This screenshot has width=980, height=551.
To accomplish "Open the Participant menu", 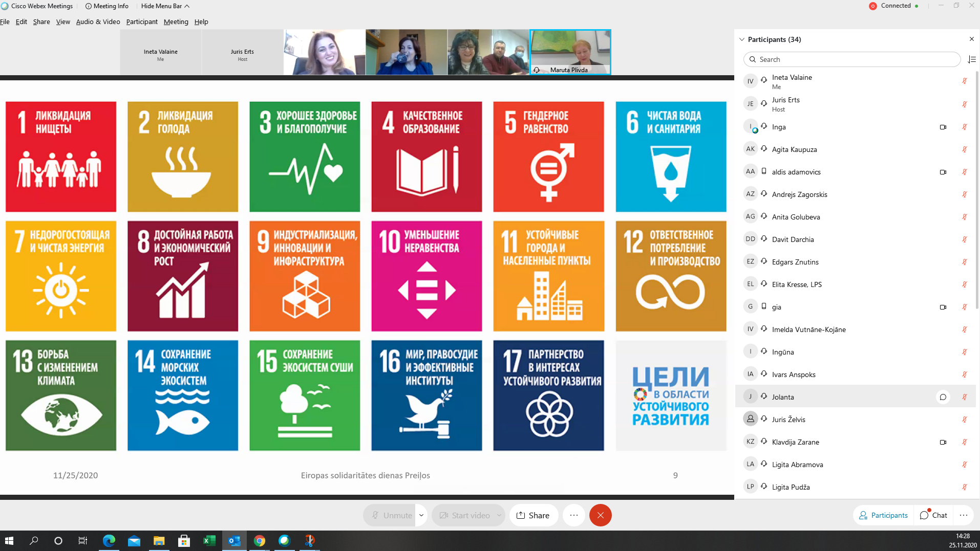I will 142,22.
